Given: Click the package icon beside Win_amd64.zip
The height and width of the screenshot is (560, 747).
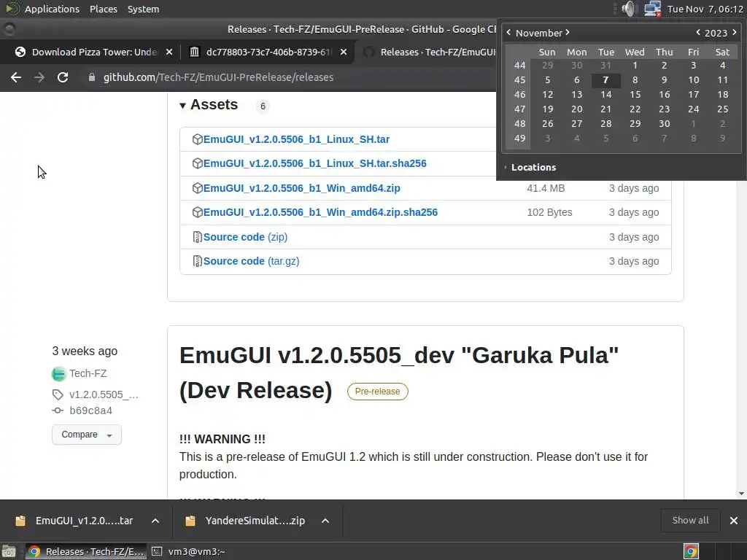Looking at the screenshot, I should pos(197,188).
